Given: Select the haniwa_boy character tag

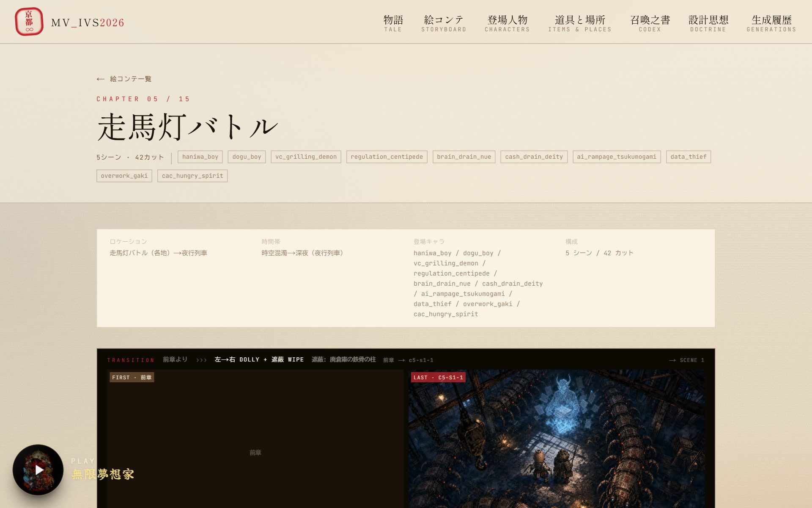Looking at the screenshot, I should point(200,157).
